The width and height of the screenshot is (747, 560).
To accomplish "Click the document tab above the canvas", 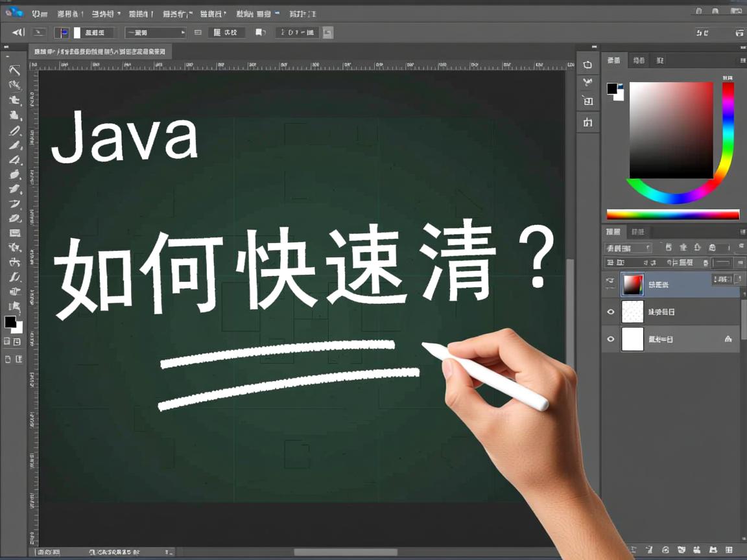I will pos(99,51).
